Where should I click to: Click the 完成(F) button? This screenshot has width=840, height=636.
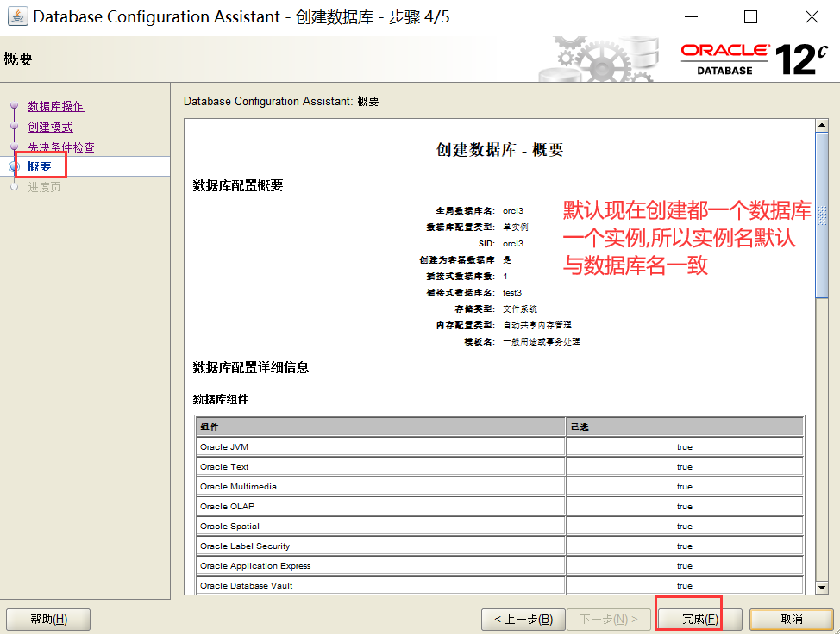coord(699,620)
